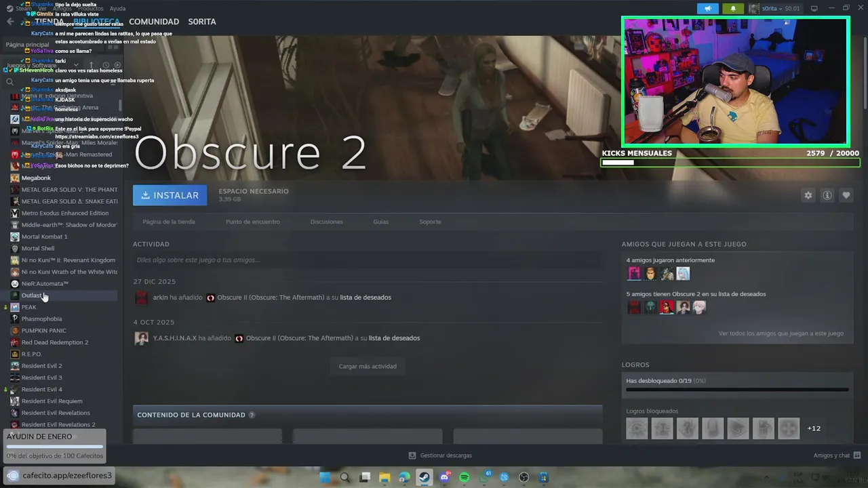Click the INSTALAR button
This screenshot has width=868, height=488.
click(x=170, y=195)
